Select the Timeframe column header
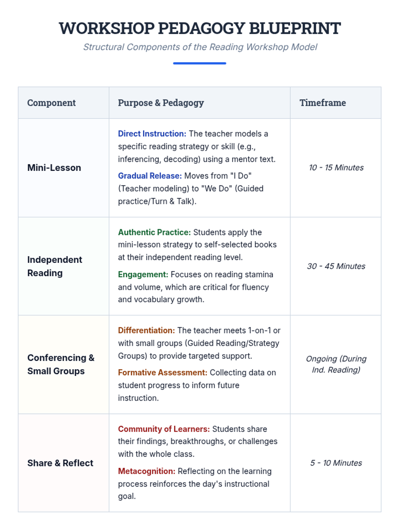 coord(323,103)
